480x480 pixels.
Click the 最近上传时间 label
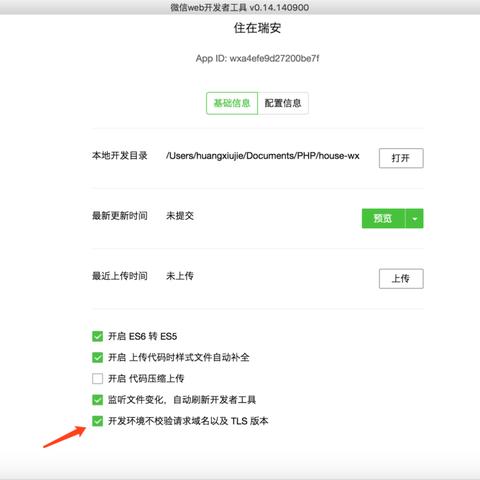point(120,276)
